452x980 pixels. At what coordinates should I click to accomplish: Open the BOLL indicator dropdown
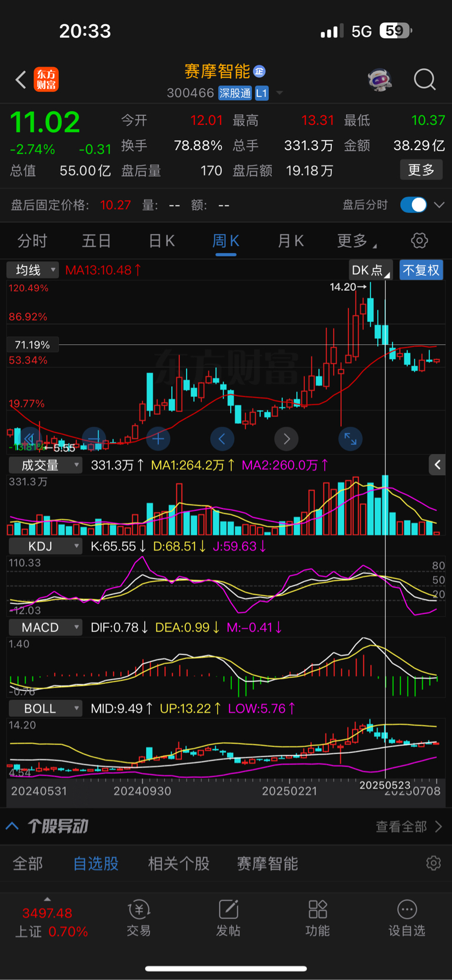click(45, 709)
